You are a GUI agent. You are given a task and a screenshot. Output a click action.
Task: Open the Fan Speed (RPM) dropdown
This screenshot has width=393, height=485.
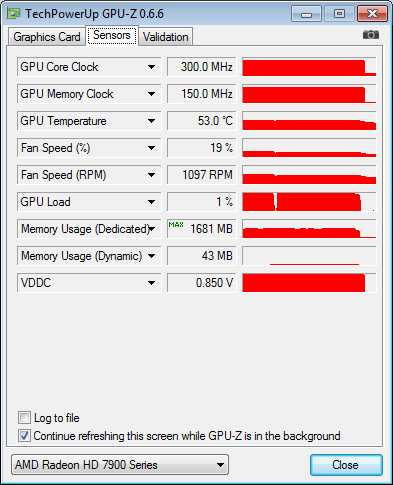coord(151,175)
